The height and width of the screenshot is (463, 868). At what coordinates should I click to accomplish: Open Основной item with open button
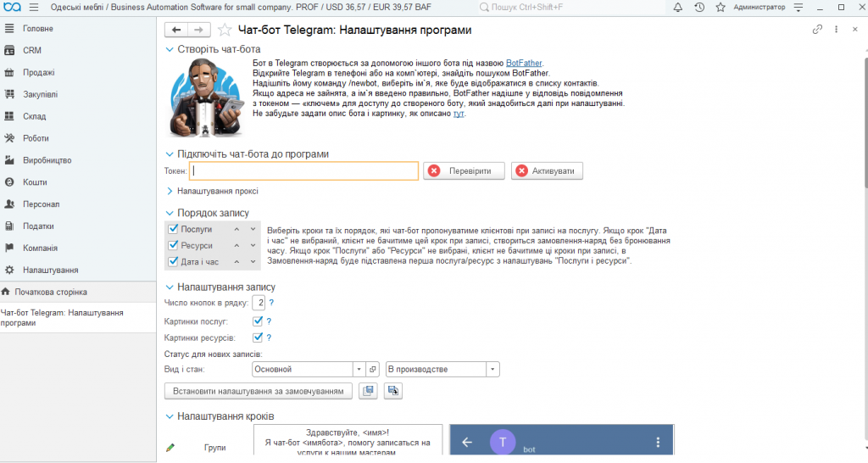[373, 370]
